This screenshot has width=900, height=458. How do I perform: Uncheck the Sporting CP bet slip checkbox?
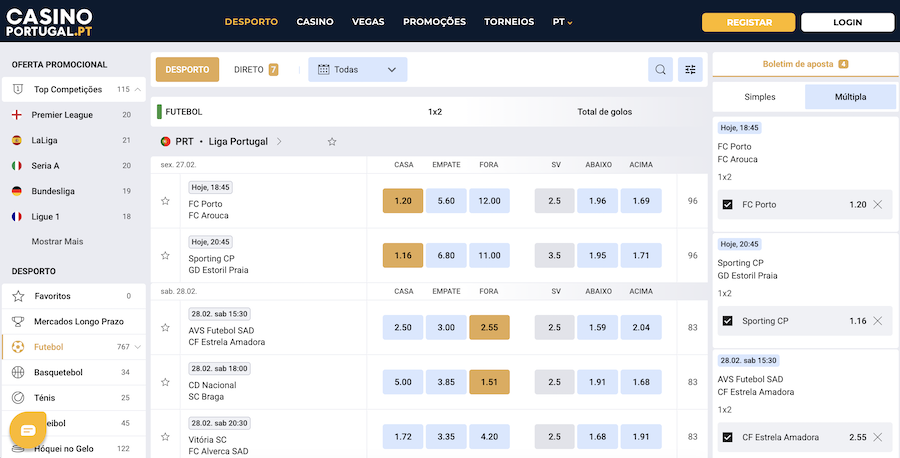(728, 321)
